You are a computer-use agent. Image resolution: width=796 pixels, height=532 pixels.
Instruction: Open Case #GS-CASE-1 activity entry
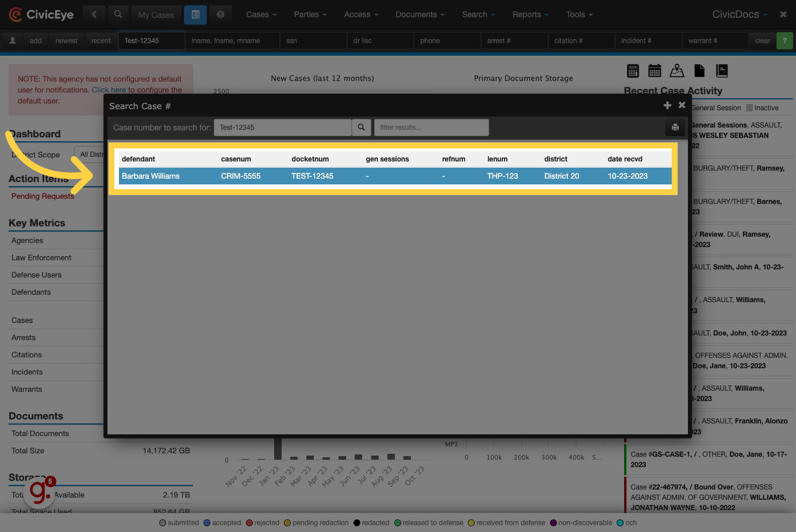[709, 459]
